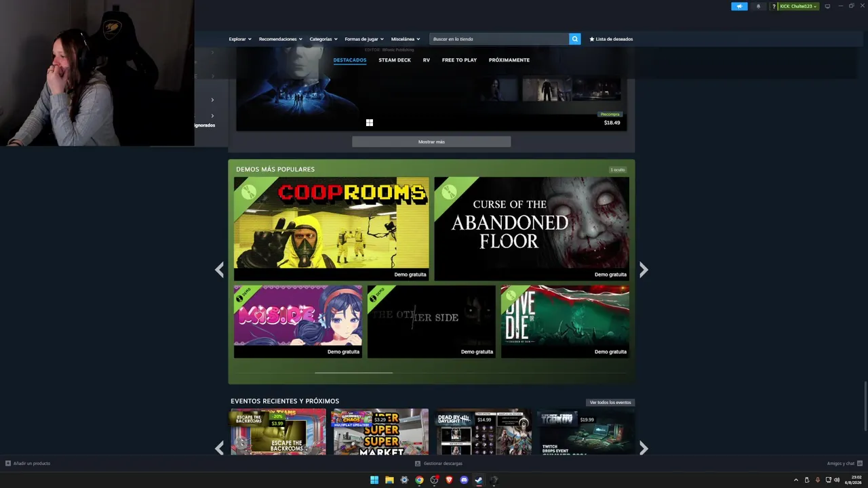868x488 pixels.
Task: Click the '1 oculto' hidden items button
Action: (x=618, y=169)
